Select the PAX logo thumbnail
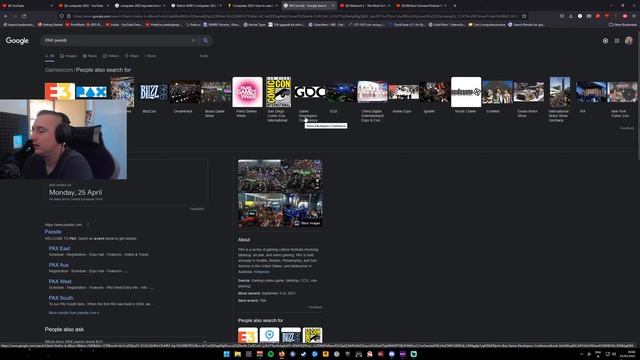This screenshot has width=640, height=360. (x=91, y=92)
